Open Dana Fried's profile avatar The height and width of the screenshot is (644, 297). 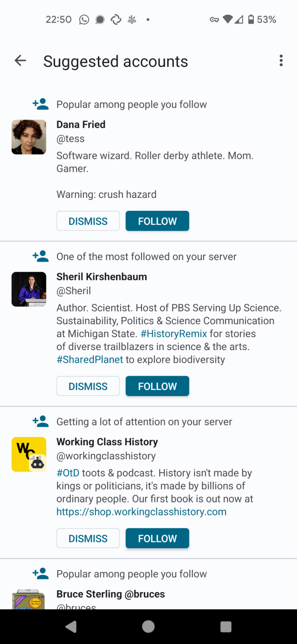(x=29, y=137)
